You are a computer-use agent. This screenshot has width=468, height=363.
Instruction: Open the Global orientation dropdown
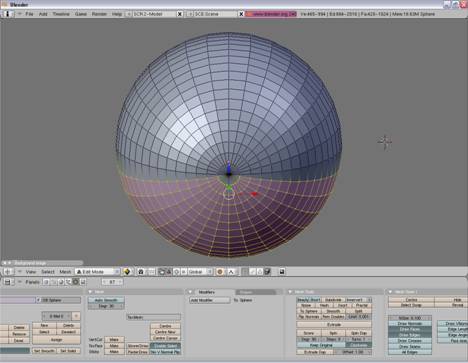tap(200, 272)
